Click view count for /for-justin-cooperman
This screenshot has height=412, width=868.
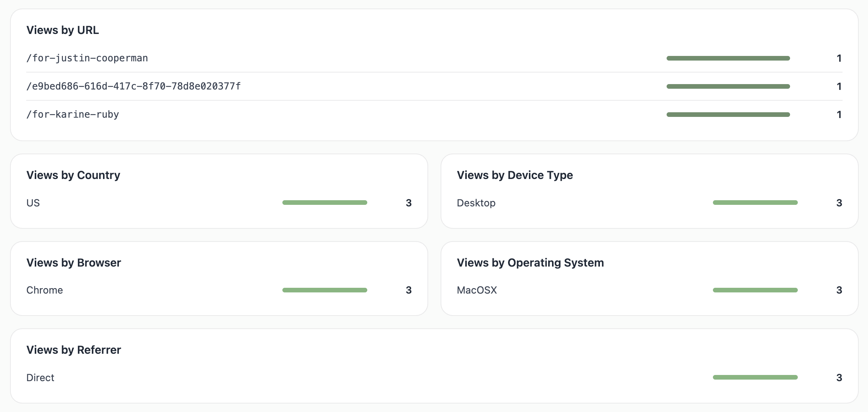point(839,58)
